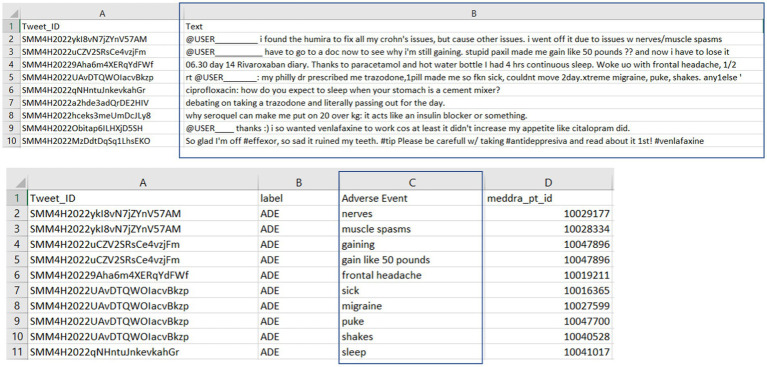Image resolution: width=767 pixels, height=367 pixels.
Task: Select the #effexor tweet text cell
Action: 473,141
